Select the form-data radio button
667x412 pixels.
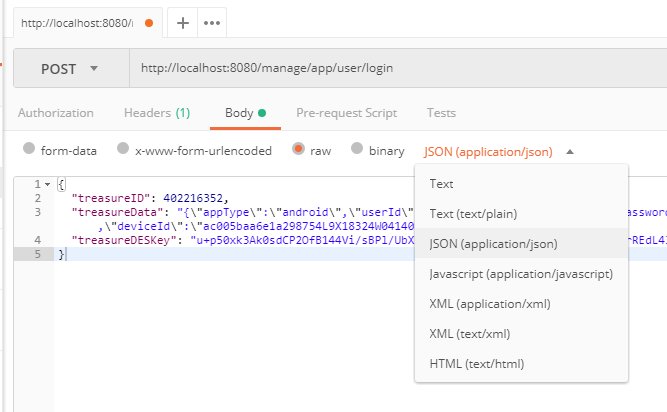(29, 148)
